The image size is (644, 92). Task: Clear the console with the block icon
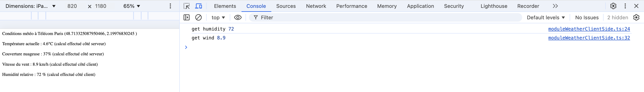[x=198, y=17]
